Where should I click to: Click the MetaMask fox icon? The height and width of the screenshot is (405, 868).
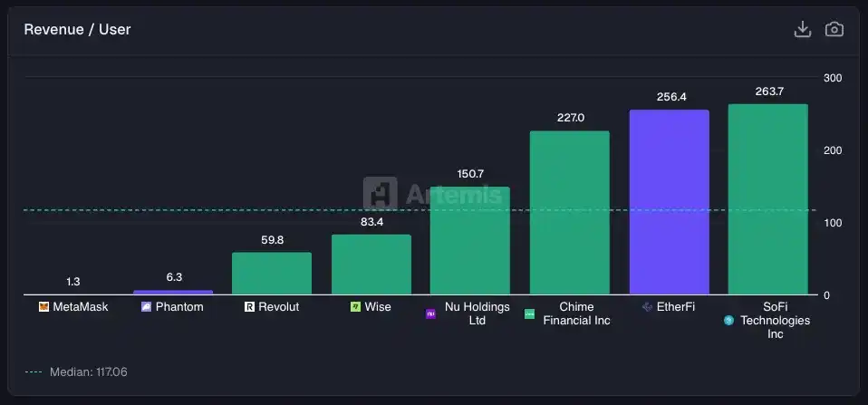[44, 307]
